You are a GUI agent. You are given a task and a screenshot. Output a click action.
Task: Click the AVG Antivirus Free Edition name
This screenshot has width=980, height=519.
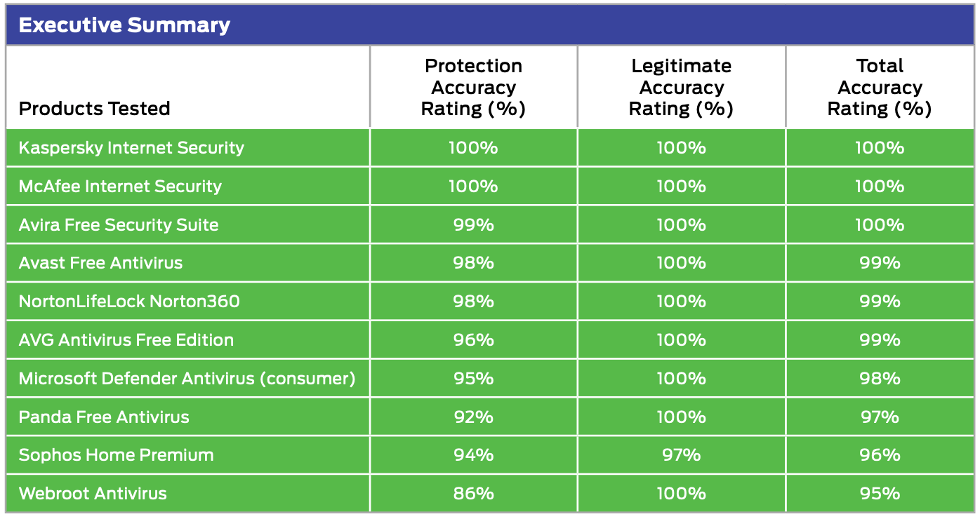coord(126,340)
